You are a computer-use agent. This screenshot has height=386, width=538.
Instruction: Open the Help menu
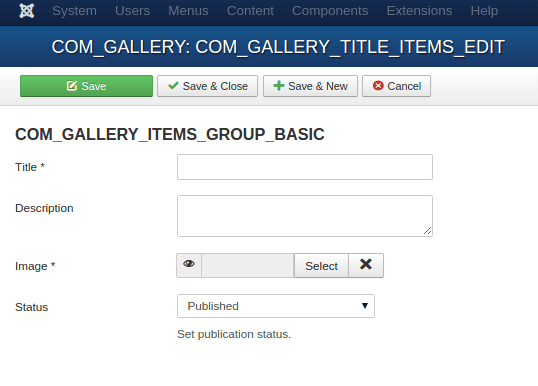(x=484, y=11)
